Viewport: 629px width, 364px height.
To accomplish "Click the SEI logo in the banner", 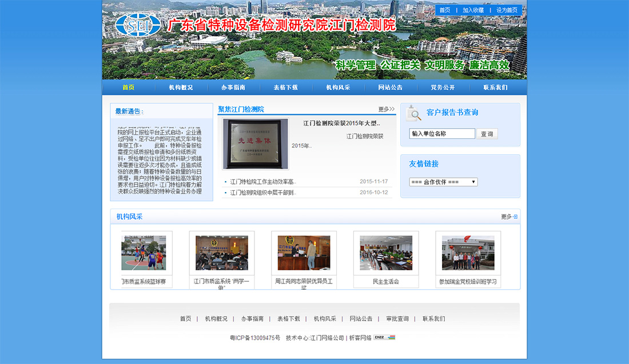I will pos(130,25).
